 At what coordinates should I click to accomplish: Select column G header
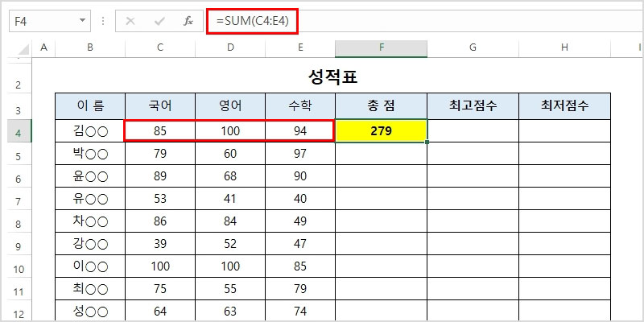click(x=473, y=48)
